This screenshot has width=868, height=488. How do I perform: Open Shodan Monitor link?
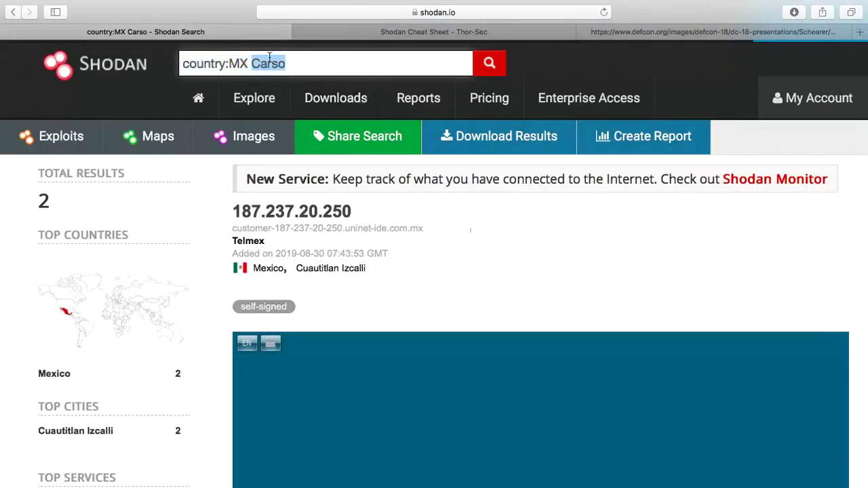pyautogui.click(x=774, y=179)
